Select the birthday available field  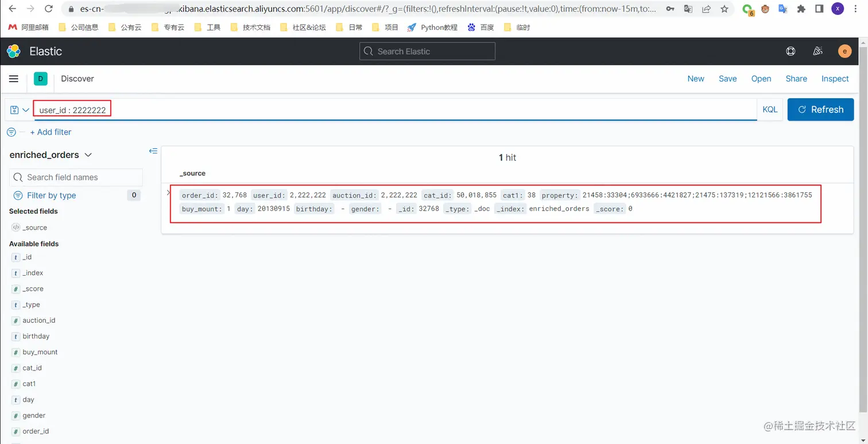pyautogui.click(x=36, y=336)
